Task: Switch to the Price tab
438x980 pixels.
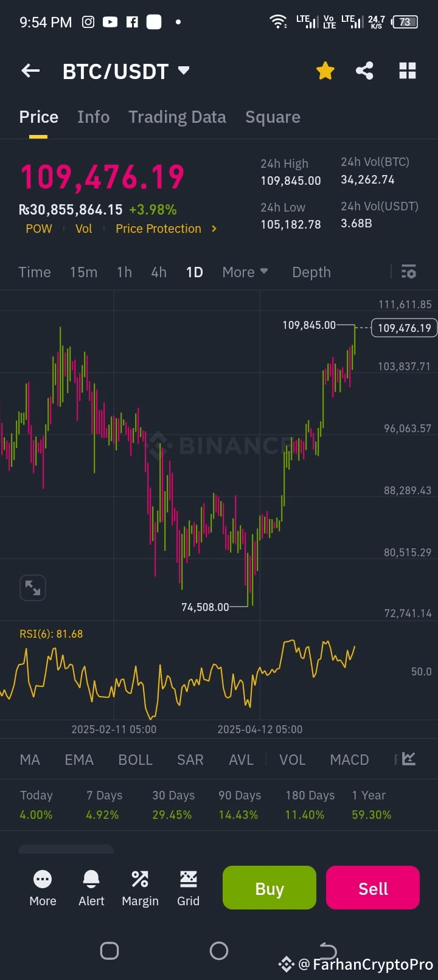Action: click(x=39, y=117)
